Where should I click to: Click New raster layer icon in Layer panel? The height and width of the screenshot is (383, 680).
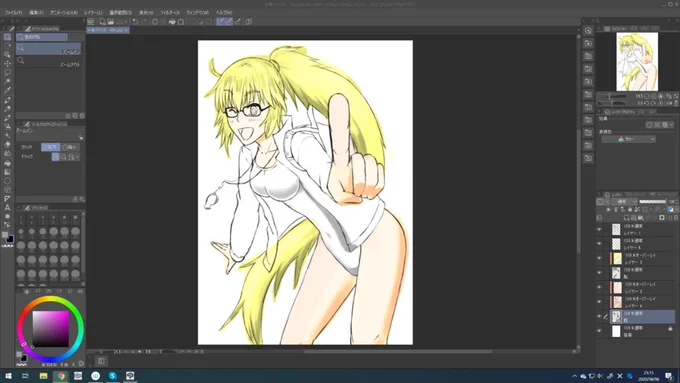626,218
